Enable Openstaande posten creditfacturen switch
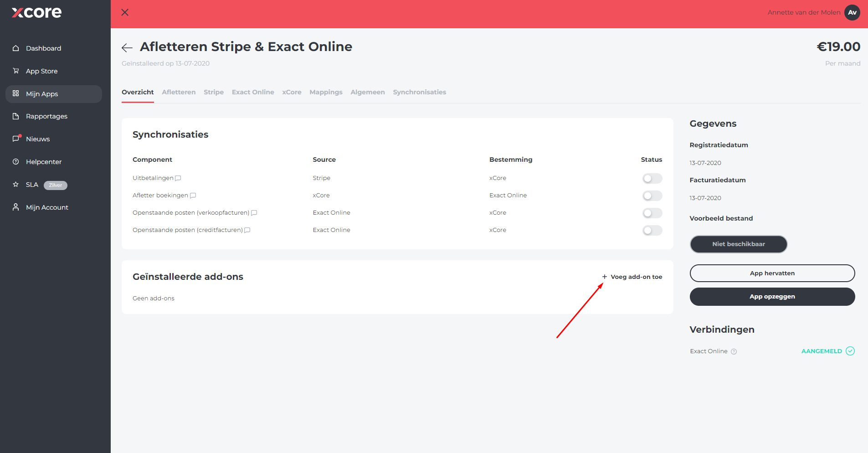The width and height of the screenshot is (868, 453). click(x=652, y=230)
